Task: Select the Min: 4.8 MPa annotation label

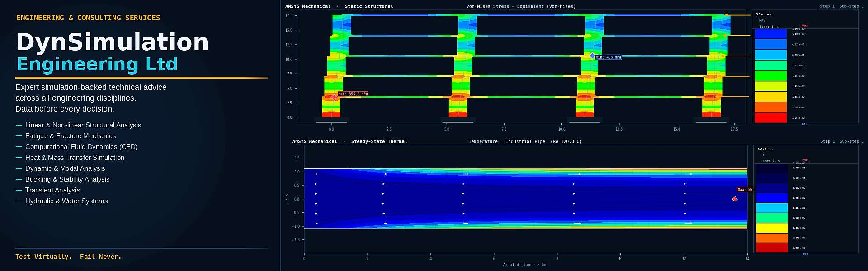Action: click(609, 57)
